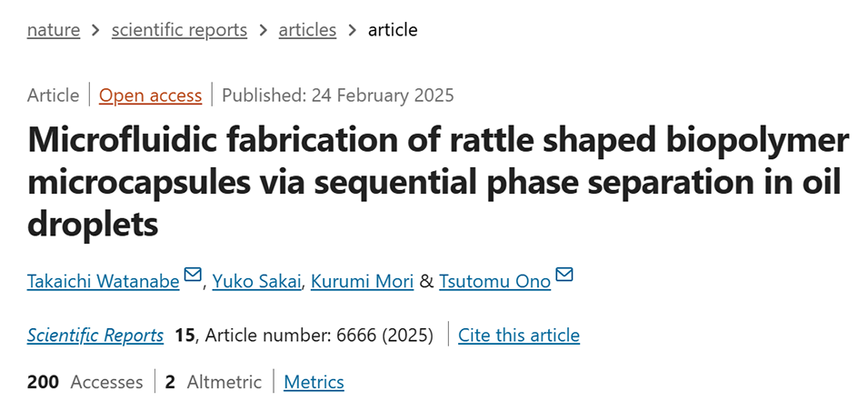
Task: Click Cite this article
Action: pyautogui.click(x=519, y=336)
